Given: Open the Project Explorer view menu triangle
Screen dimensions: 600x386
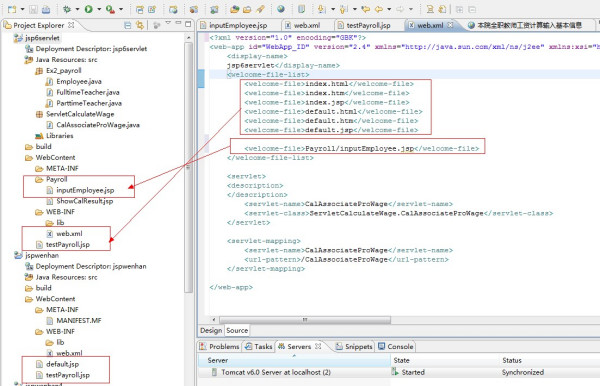Looking at the screenshot, I should (x=168, y=24).
